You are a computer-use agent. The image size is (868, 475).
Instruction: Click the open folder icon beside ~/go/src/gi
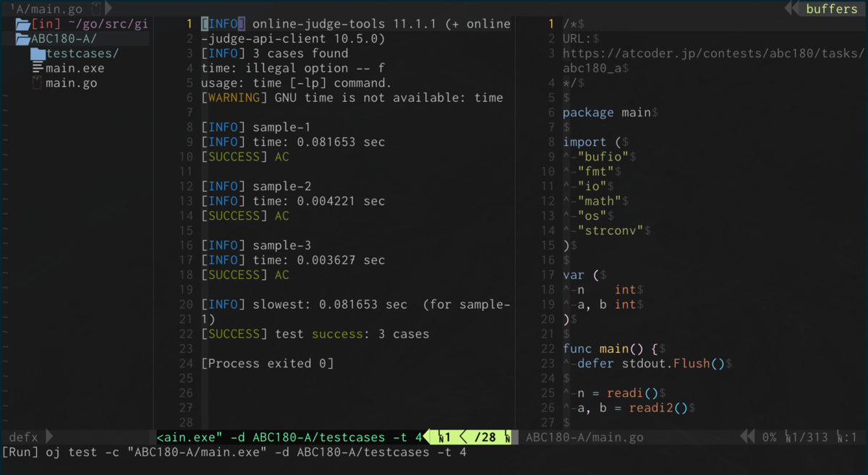pos(22,24)
